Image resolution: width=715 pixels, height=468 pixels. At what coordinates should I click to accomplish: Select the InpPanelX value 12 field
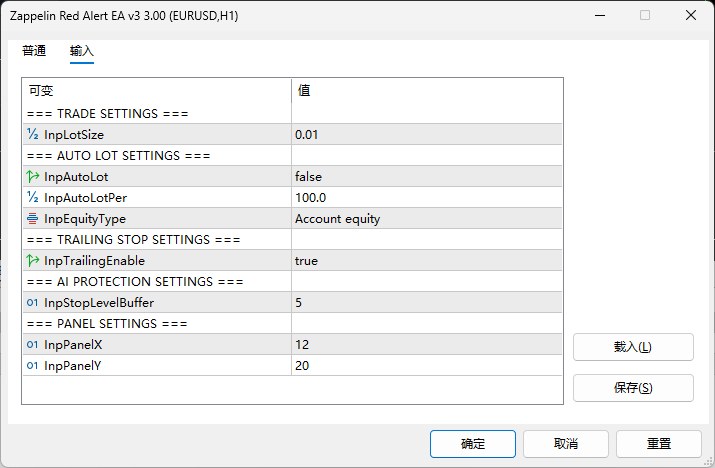(426, 344)
